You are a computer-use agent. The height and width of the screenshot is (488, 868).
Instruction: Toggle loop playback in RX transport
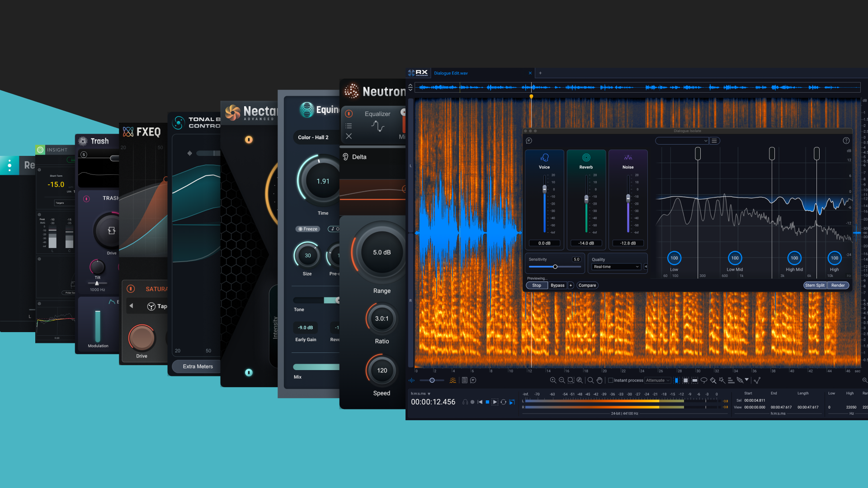click(x=503, y=402)
